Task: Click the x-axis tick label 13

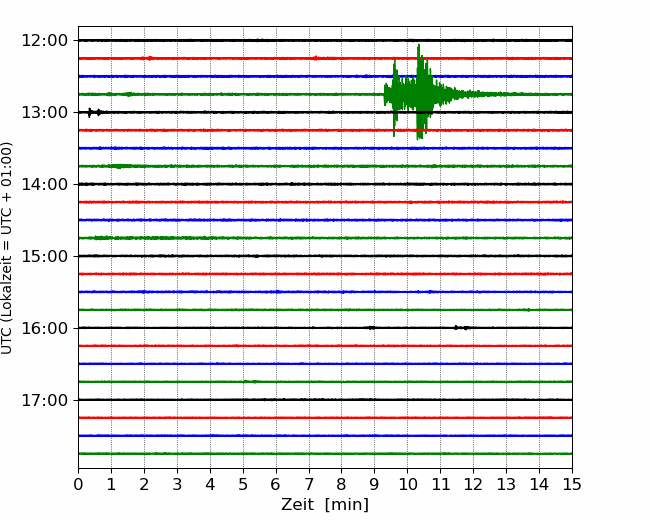Action: point(506,484)
